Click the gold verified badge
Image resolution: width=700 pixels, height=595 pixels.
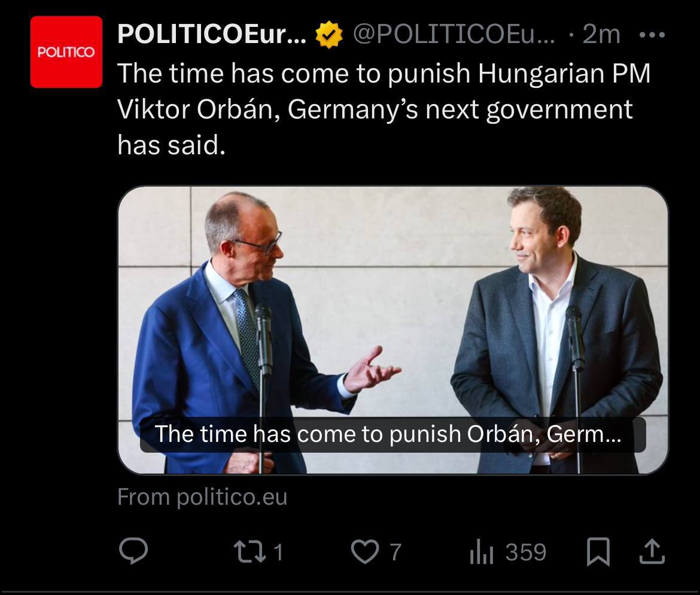(328, 35)
